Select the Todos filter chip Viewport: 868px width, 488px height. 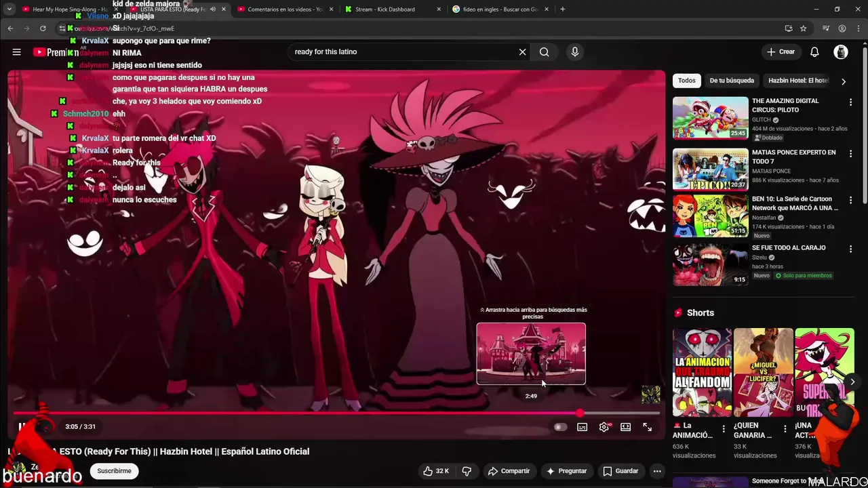(x=687, y=81)
